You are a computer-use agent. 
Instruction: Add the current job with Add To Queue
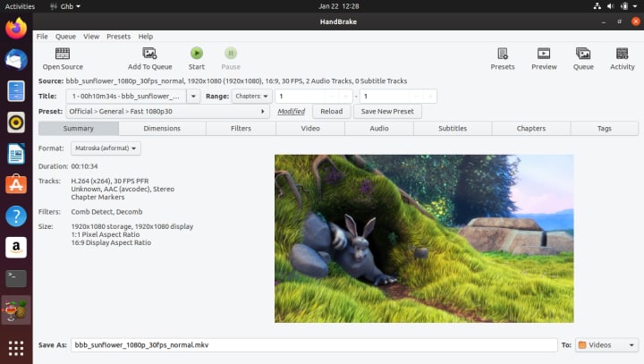coord(149,59)
